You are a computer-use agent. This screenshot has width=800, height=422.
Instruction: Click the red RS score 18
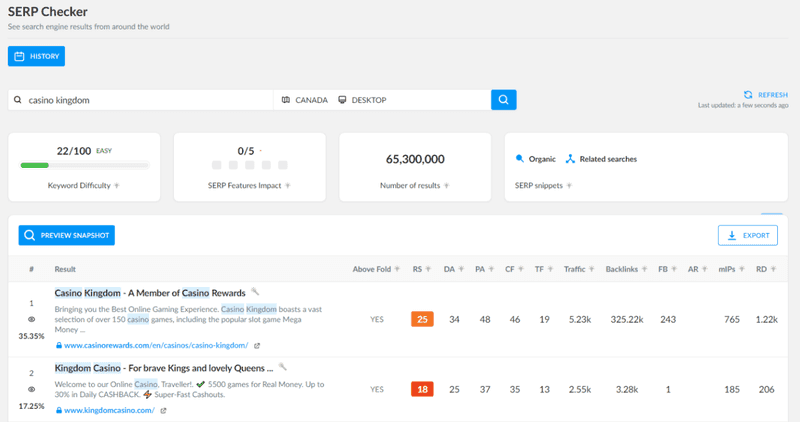[x=422, y=389]
